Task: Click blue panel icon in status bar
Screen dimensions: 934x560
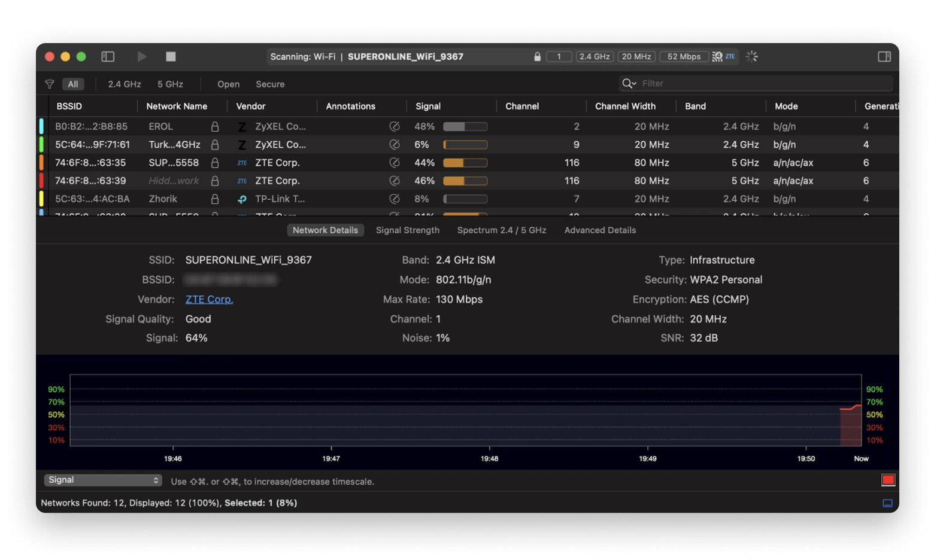Action: 888,503
